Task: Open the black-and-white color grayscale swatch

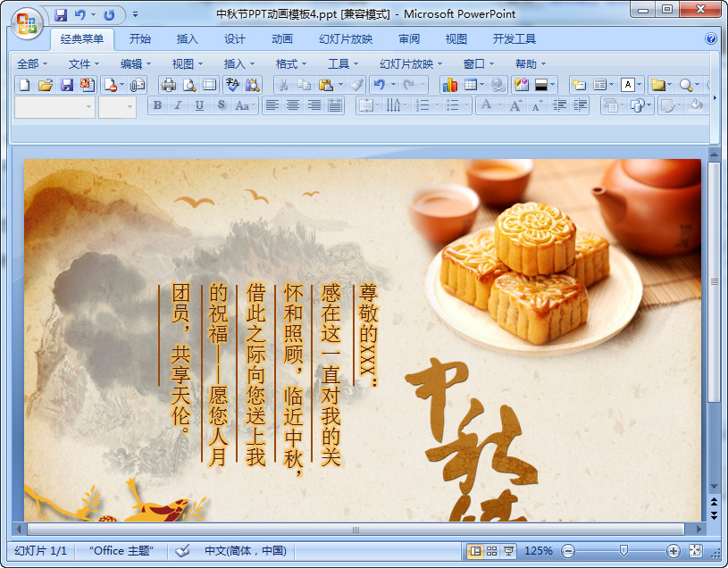Action: pos(541,85)
